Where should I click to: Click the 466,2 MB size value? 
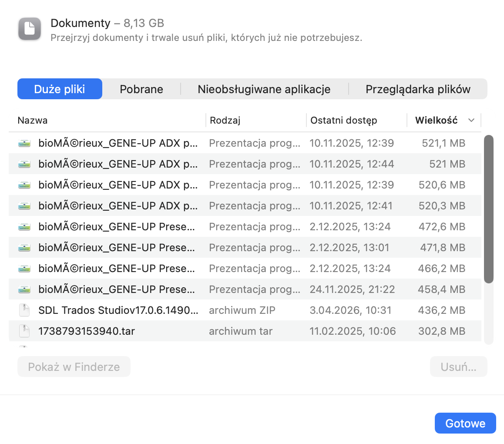pos(442,269)
